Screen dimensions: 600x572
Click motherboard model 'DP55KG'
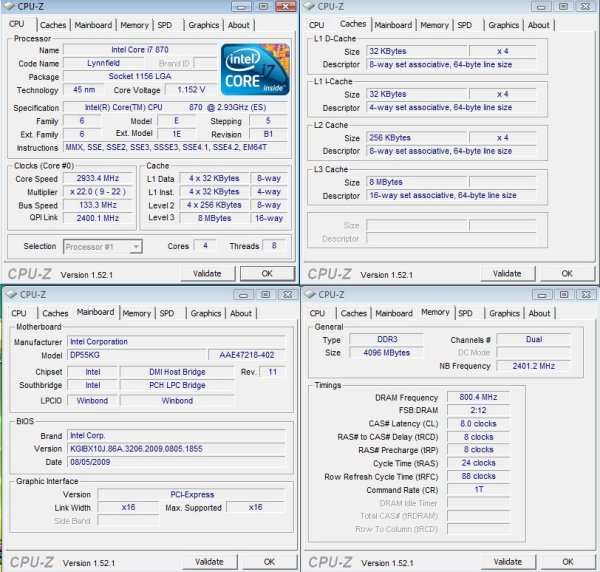pos(136,355)
